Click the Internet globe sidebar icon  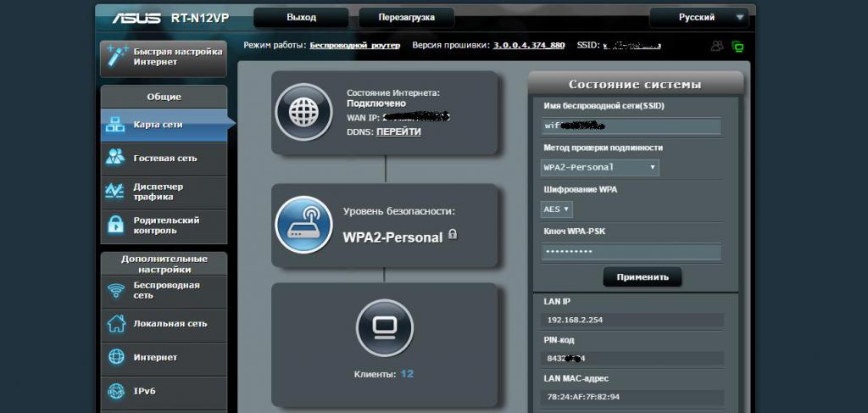pyautogui.click(x=116, y=357)
